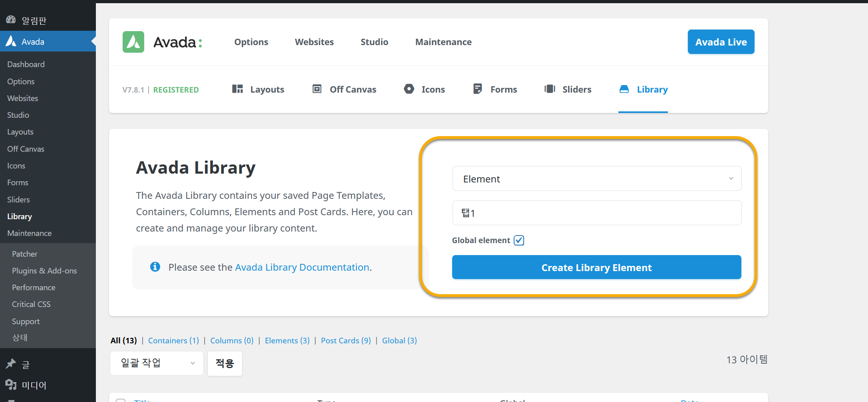Filter by Containers (1)
Screen dimensions: 868x402
click(173, 341)
